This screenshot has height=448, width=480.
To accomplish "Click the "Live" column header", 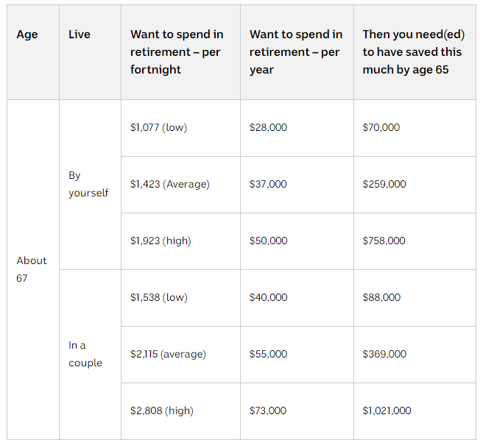I will (80, 35).
